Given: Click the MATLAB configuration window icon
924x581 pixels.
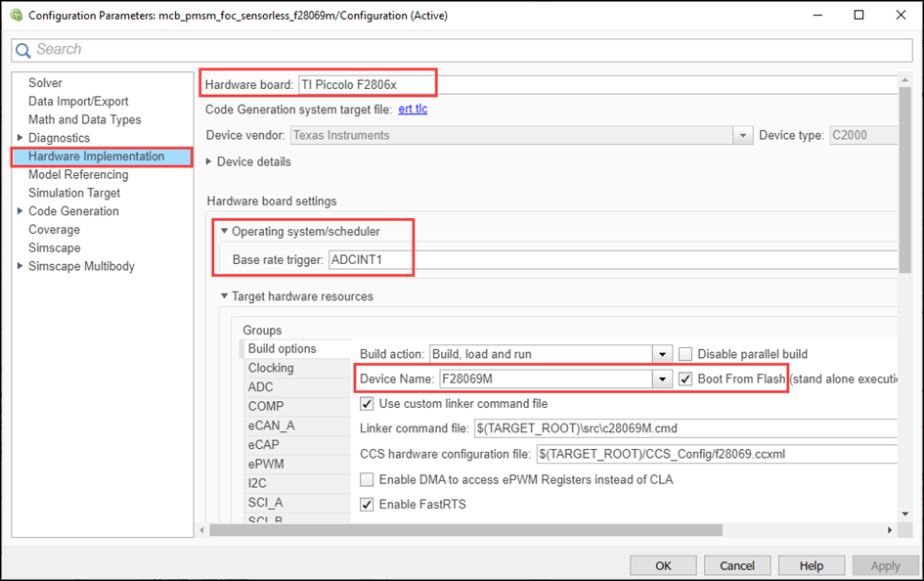Looking at the screenshot, I should [17, 15].
